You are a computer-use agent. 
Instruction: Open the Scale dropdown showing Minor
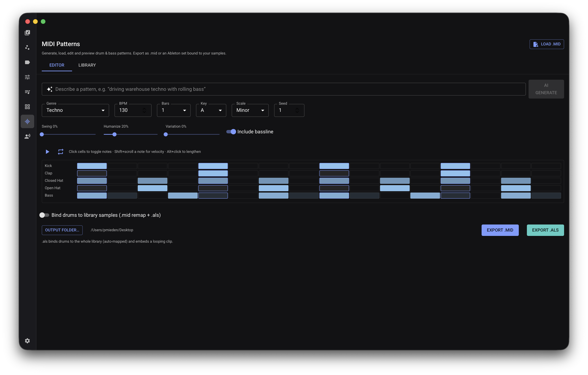coord(250,110)
